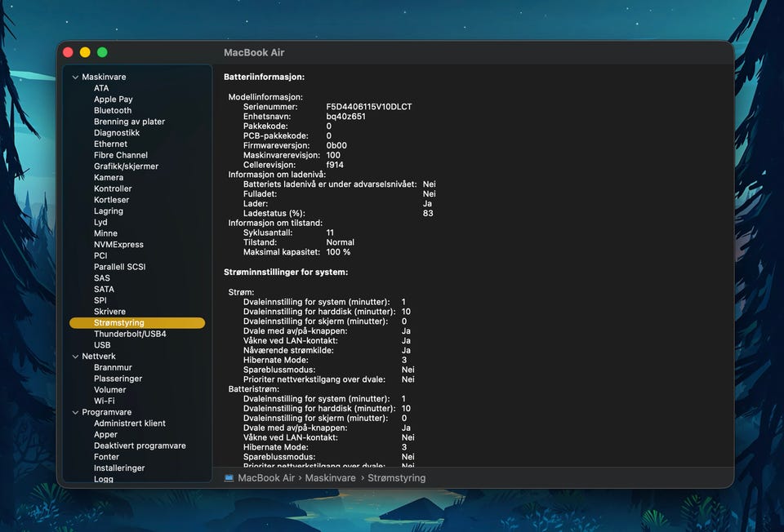Select the highlighted Strømstyring entry
The height and width of the screenshot is (532, 784).
(x=137, y=322)
